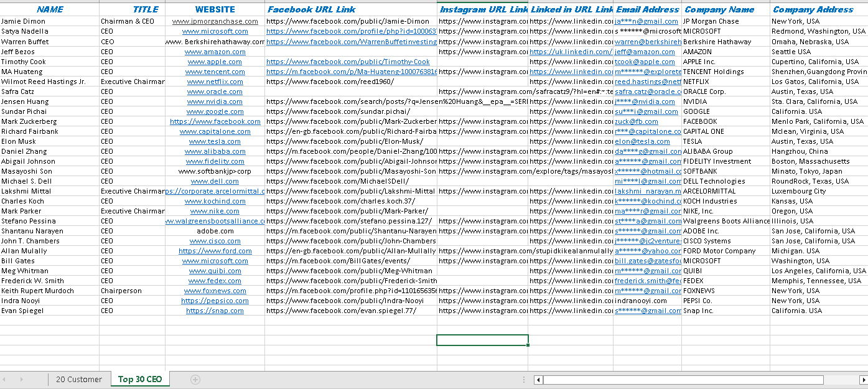This screenshot has width=868, height=389.
Task: Select the Berkshire Hathaway company name cell
Action: click(726, 42)
